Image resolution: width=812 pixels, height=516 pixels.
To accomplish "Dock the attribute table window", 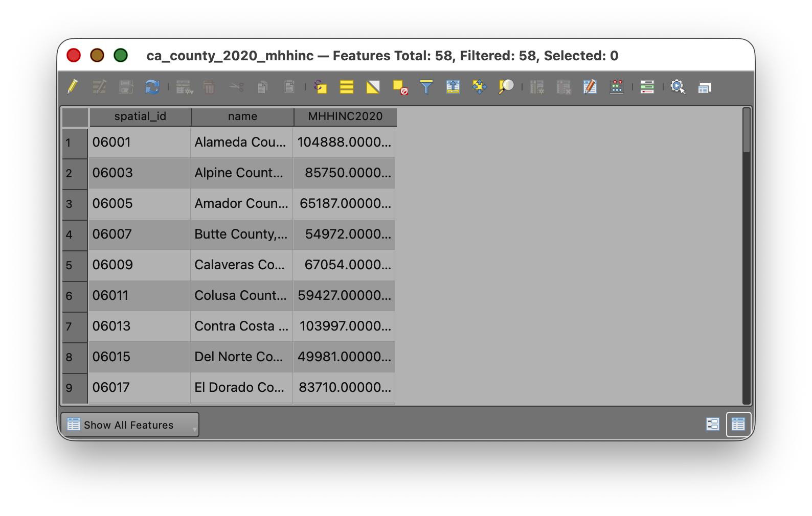I will tap(705, 87).
